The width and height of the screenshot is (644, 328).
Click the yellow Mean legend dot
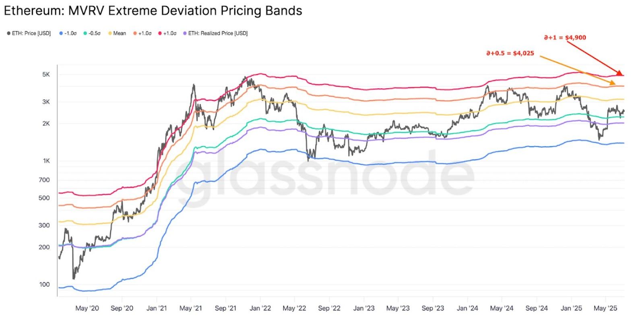click(110, 33)
